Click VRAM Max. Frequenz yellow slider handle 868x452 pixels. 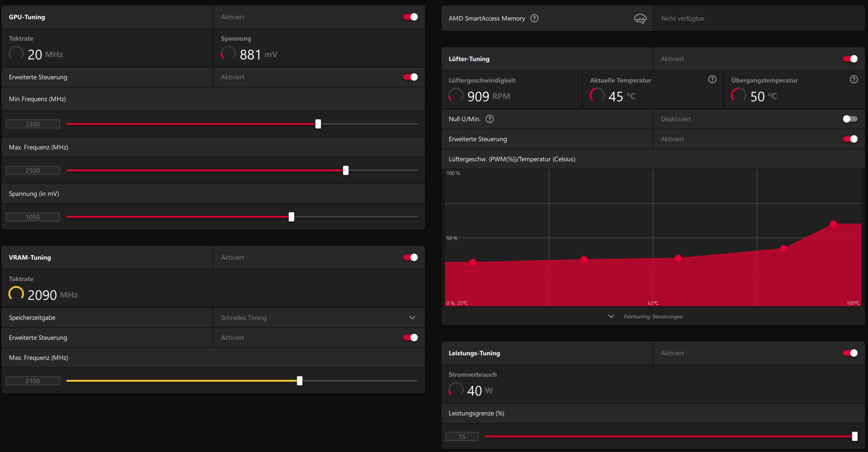(300, 381)
